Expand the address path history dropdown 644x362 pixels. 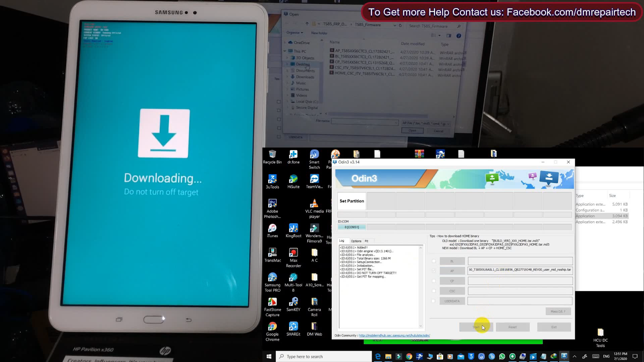coord(394,25)
